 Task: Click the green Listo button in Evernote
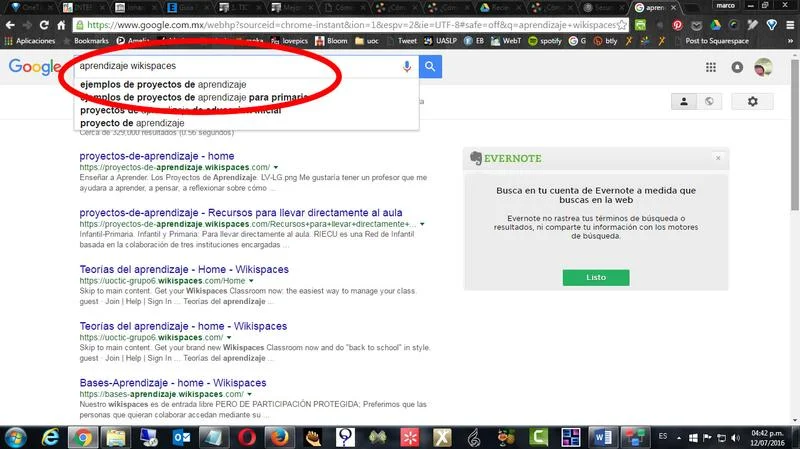(596, 278)
